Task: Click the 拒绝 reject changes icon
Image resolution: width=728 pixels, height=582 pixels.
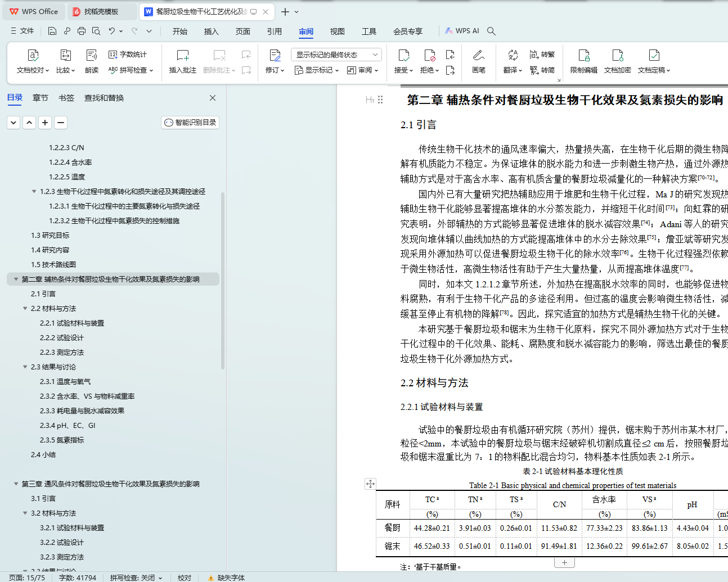Action: click(x=429, y=55)
